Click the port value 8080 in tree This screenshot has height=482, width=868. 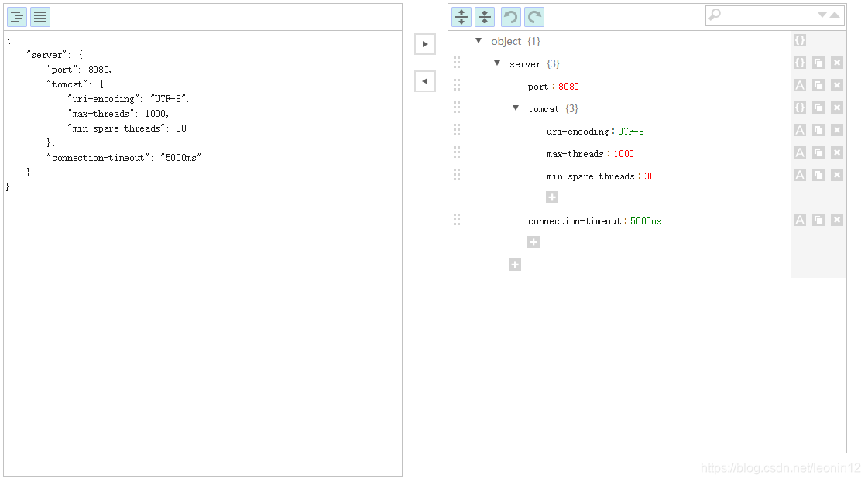coord(568,87)
